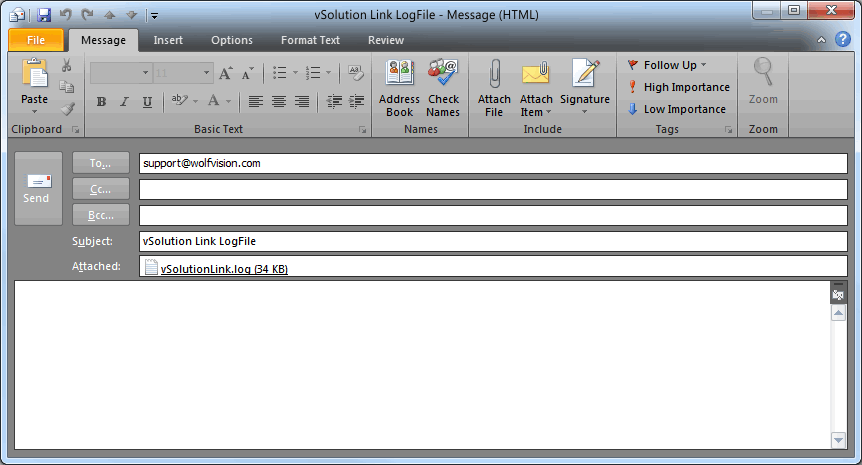Click the Grow Font icon
862x465 pixels.
tap(226, 73)
